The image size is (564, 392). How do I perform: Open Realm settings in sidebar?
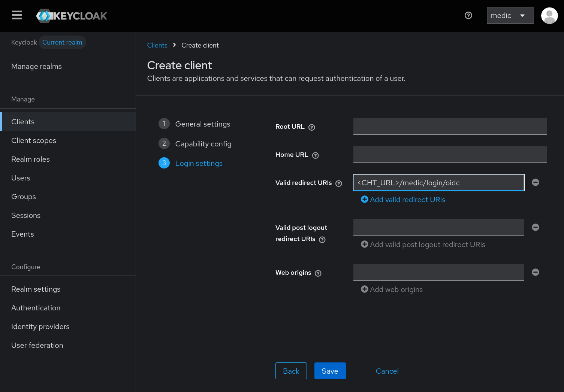68,289
